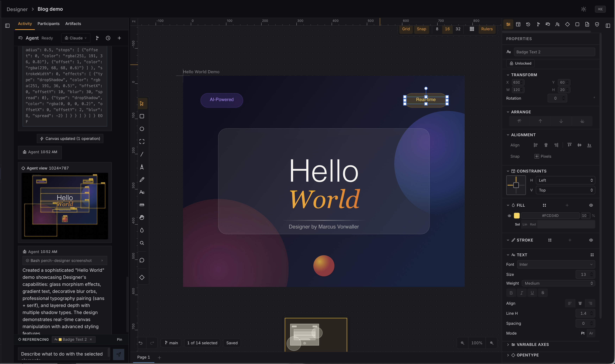
Task: Switch to the Participants tab
Action: (48, 24)
